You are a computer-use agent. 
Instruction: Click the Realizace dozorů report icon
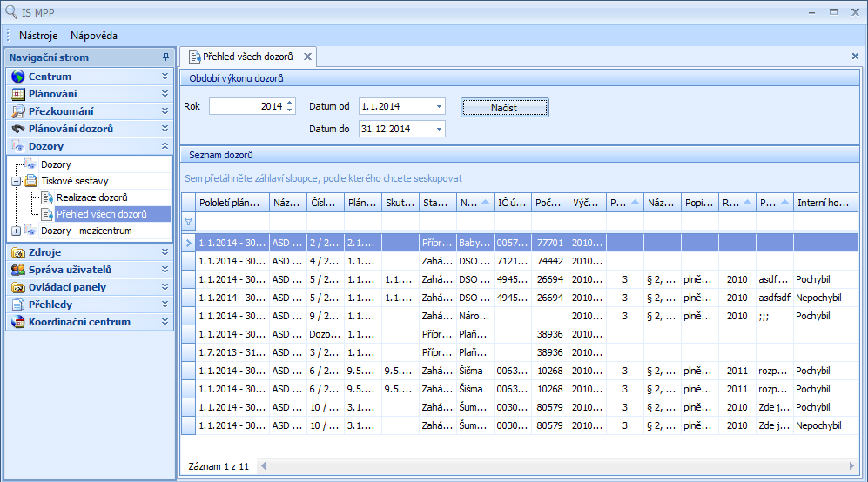tap(47, 197)
